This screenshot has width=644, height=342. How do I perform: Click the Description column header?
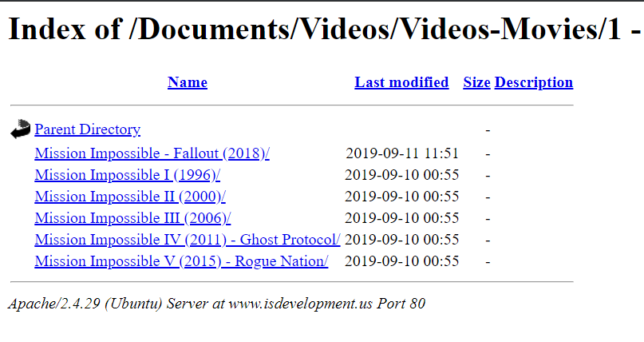(533, 82)
